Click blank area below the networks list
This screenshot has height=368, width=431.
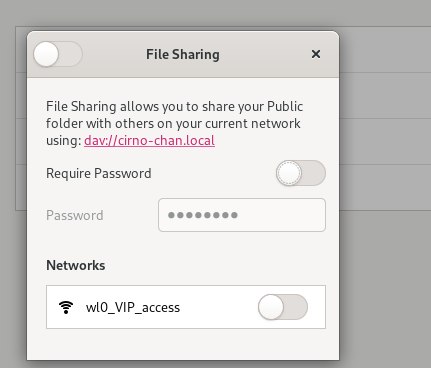pyautogui.click(x=183, y=343)
